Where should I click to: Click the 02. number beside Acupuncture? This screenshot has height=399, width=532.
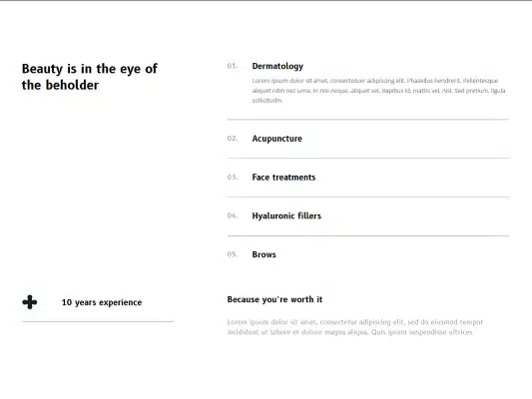pyautogui.click(x=233, y=139)
